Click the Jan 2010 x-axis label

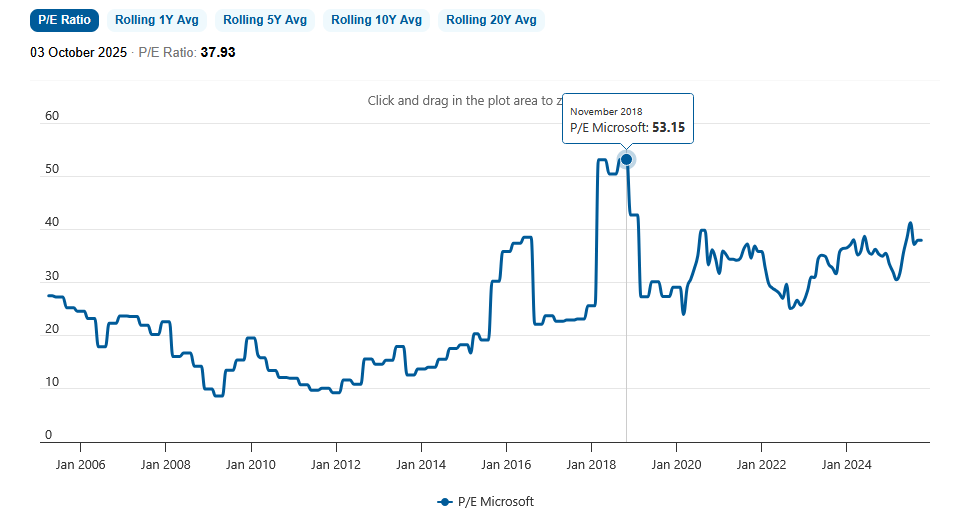pos(250,464)
